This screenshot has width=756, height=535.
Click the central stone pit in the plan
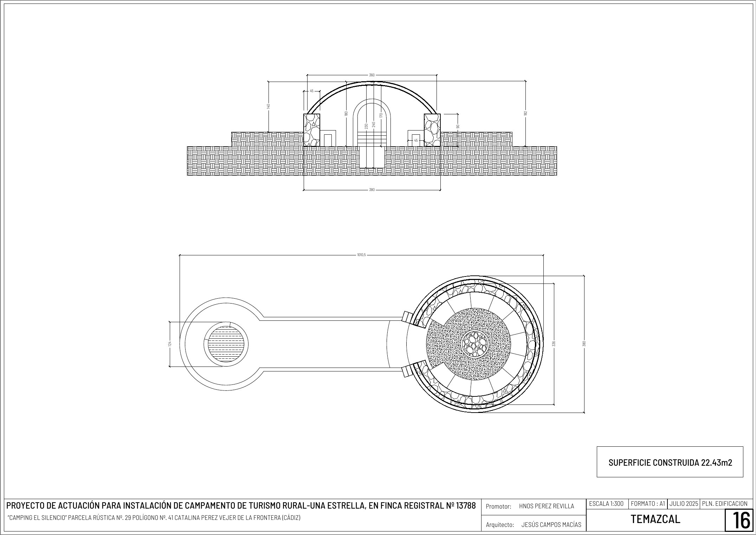[x=475, y=343]
